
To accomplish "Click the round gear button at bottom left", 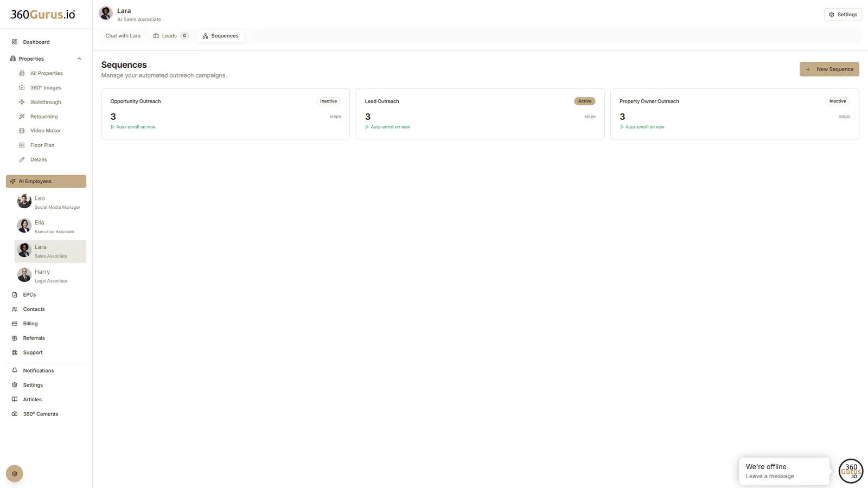I will [x=15, y=473].
